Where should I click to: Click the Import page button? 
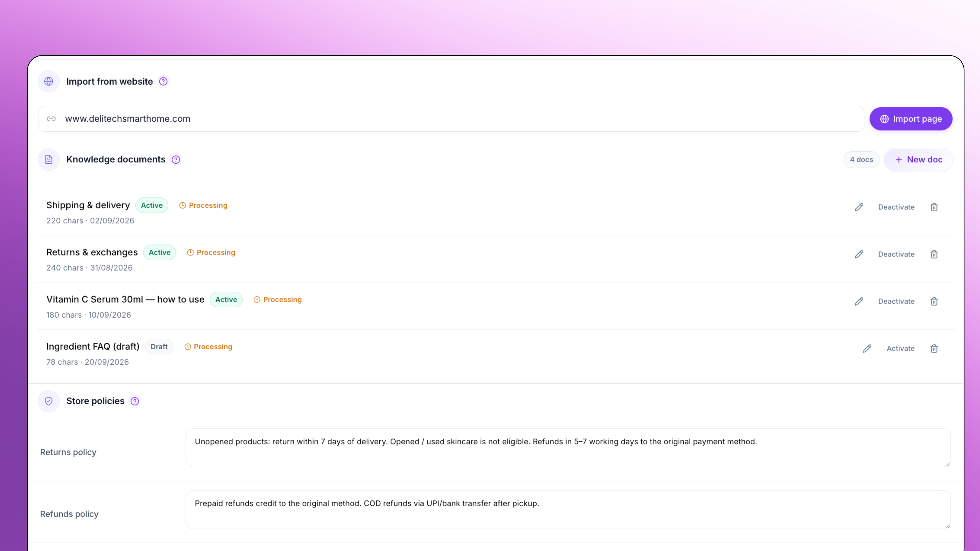point(911,119)
